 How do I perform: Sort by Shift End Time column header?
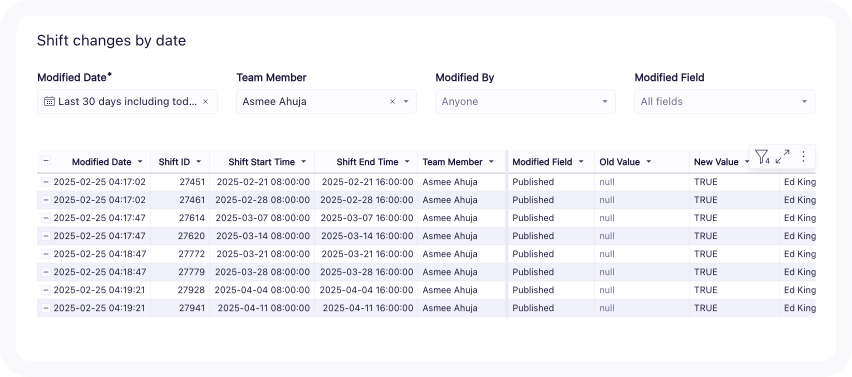367,162
